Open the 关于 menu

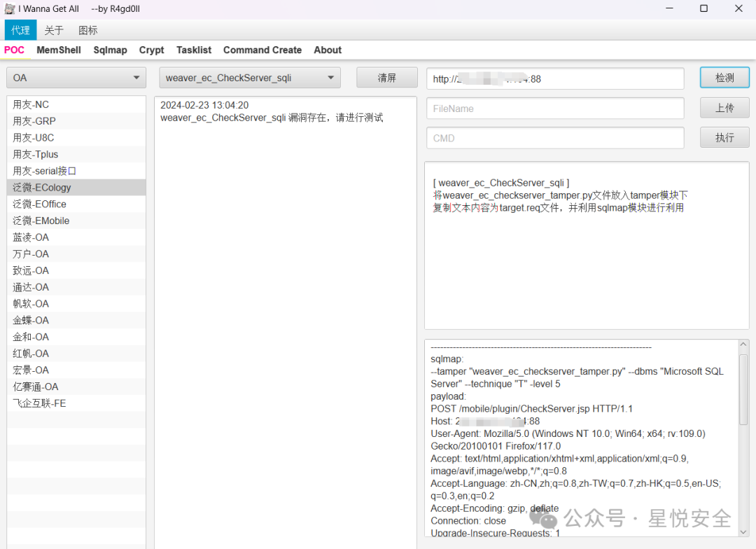(54, 30)
